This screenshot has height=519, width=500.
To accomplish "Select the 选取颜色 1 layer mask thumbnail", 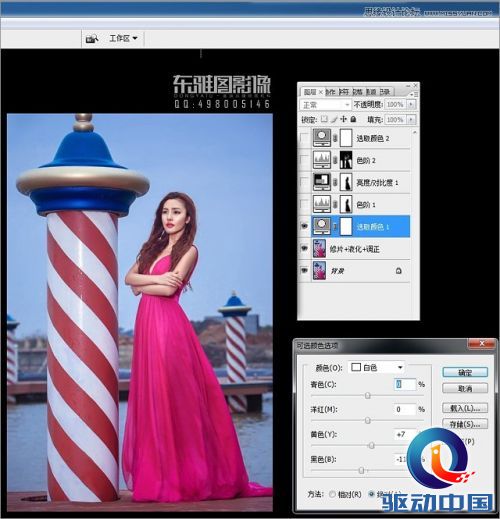I will pyautogui.click(x=346, y=226).
